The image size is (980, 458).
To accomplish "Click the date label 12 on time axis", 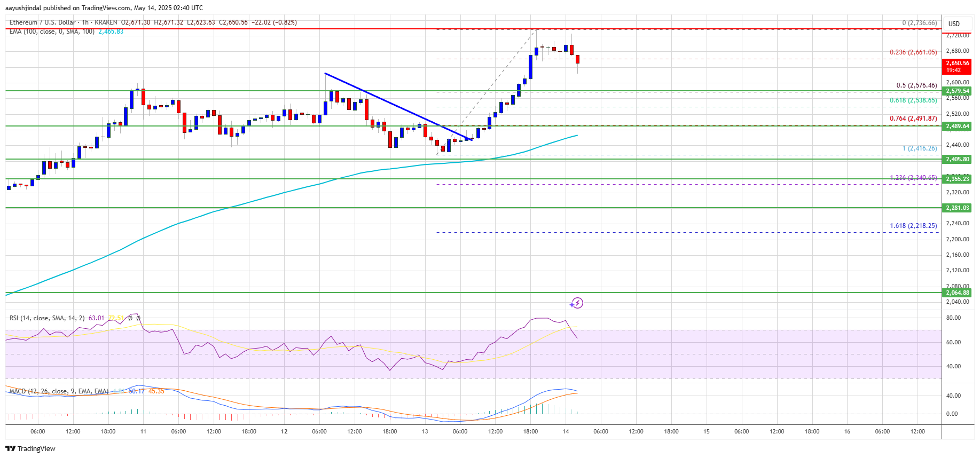I will click(284, 431).
